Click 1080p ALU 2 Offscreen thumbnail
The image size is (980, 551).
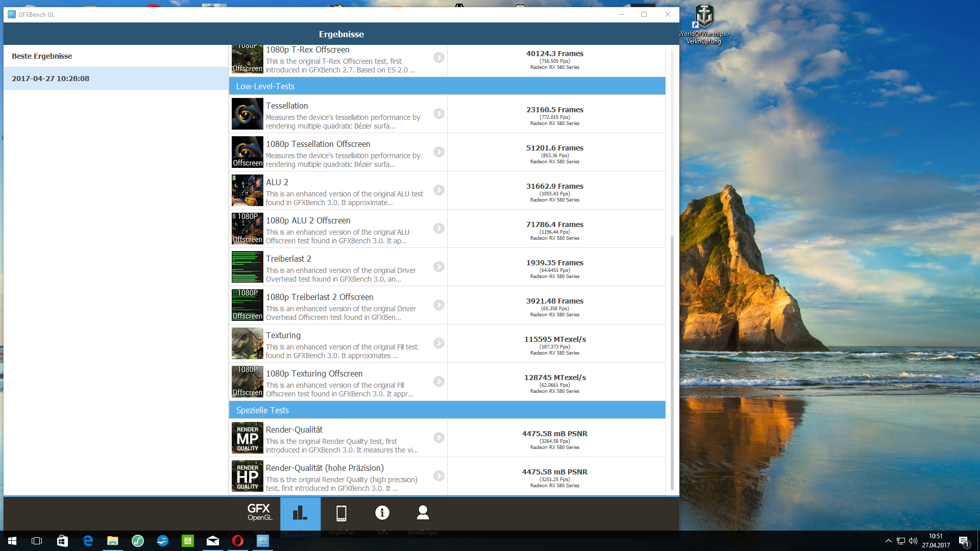click(x=247, y=229)
